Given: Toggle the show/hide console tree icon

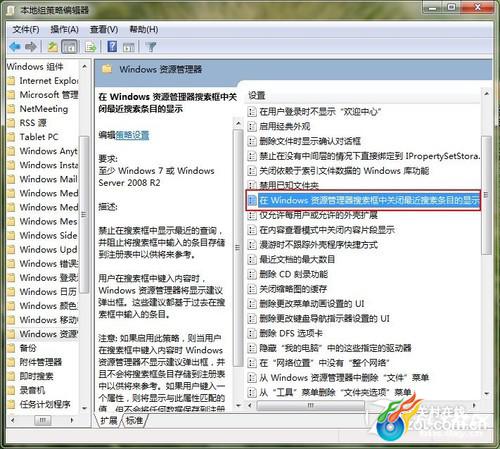Looking at the screenshot, I should click(69, 47).
